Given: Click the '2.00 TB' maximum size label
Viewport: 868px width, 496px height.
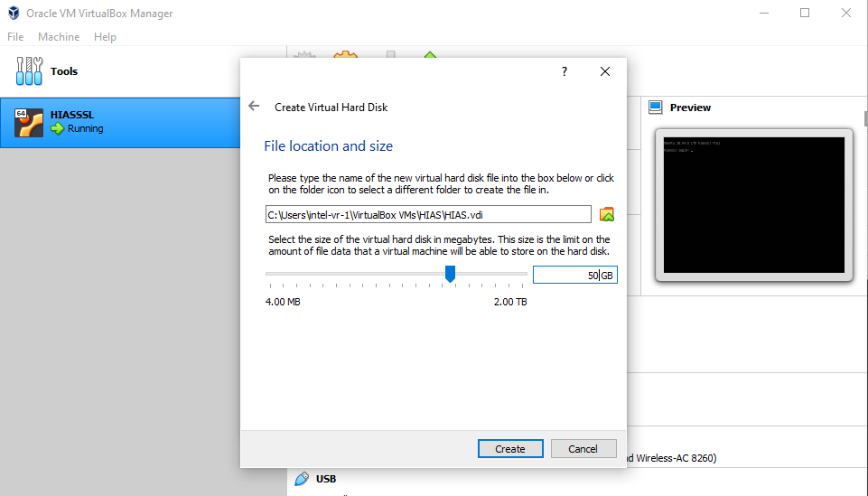Looking at the screenshot, I should coord(510,302).
